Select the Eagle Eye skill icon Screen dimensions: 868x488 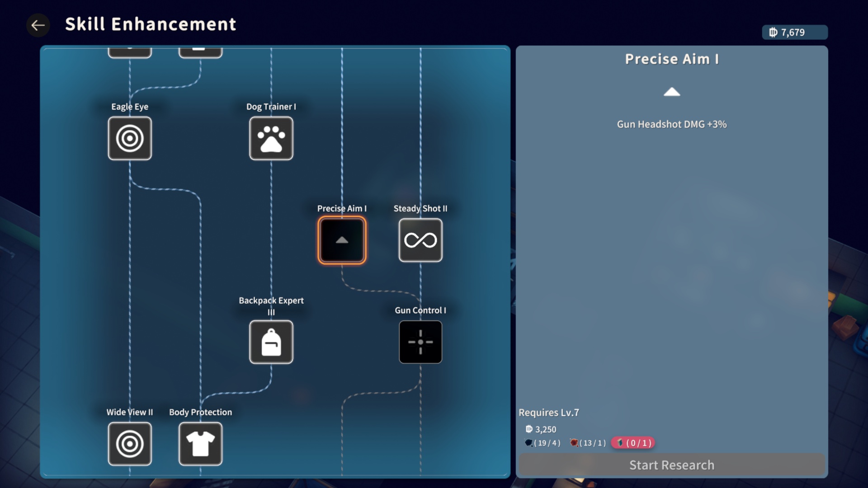(x=130, y=138)
